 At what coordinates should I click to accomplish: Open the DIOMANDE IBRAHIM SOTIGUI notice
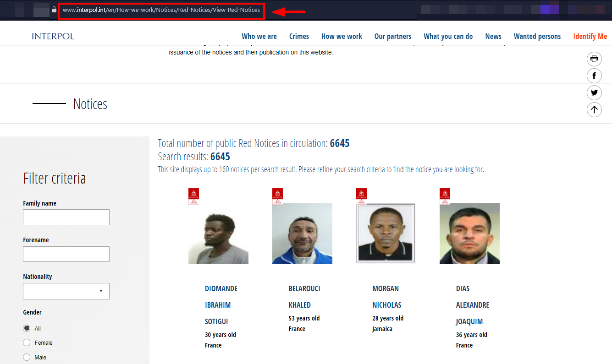(221, 305)
